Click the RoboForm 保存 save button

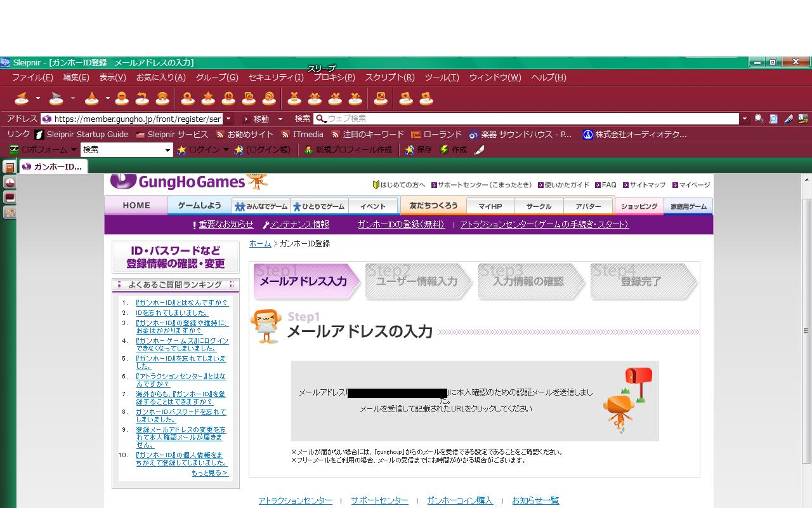(418, 150)
